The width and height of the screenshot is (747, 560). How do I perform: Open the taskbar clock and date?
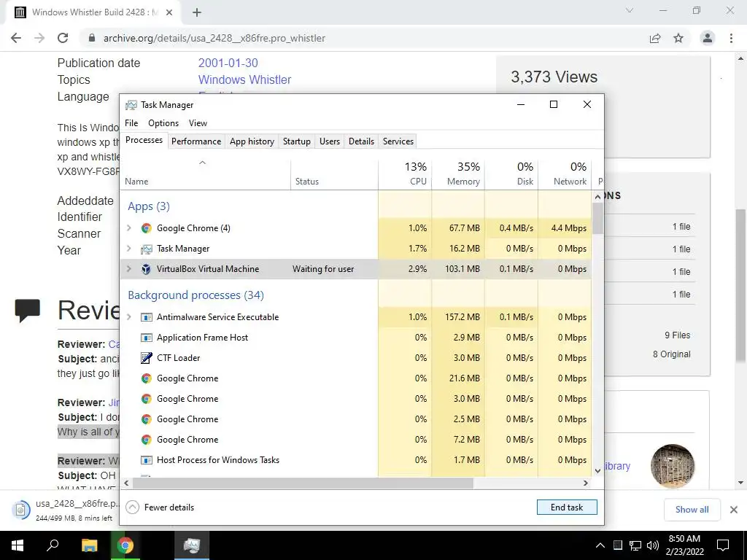[684, 545]
